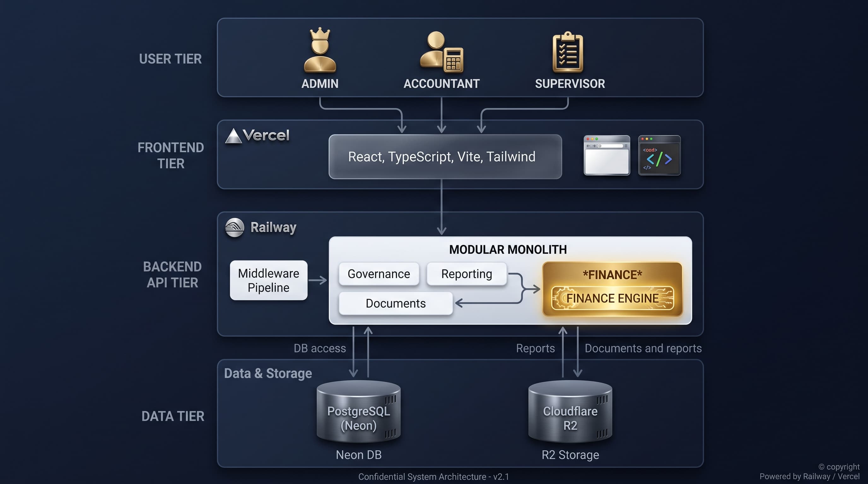This screenshot has width=868, height=484.
Task: Click the Documents and reports label
Action: 643,349
